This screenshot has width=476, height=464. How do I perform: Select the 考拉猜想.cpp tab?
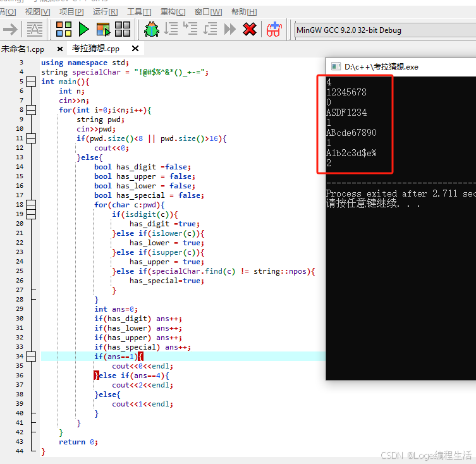click(95, 48)
